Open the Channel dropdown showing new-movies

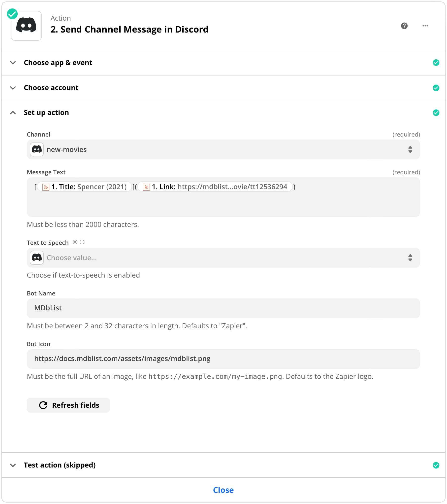(x=223, y=149)
